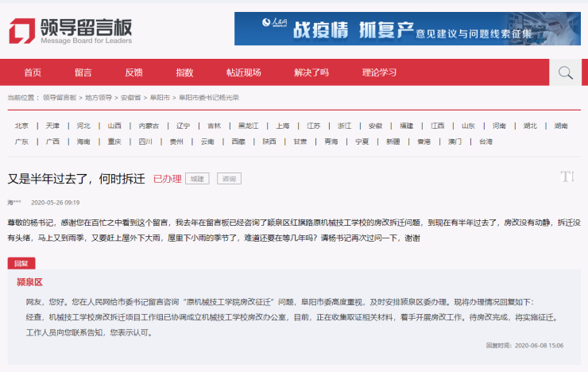The width and height of the screenshot is (588, 372).
Task: Select the 广西 province link
Action: point(52,141)
